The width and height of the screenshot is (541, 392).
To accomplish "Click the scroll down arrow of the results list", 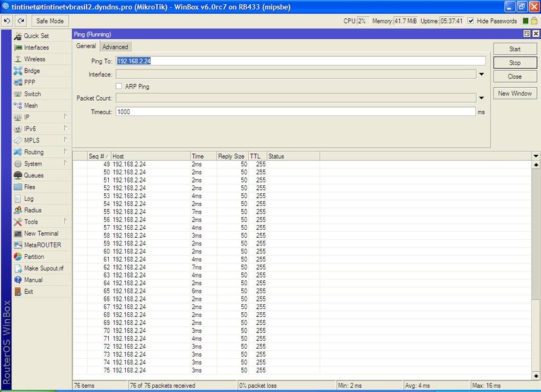I will [536, 376].
